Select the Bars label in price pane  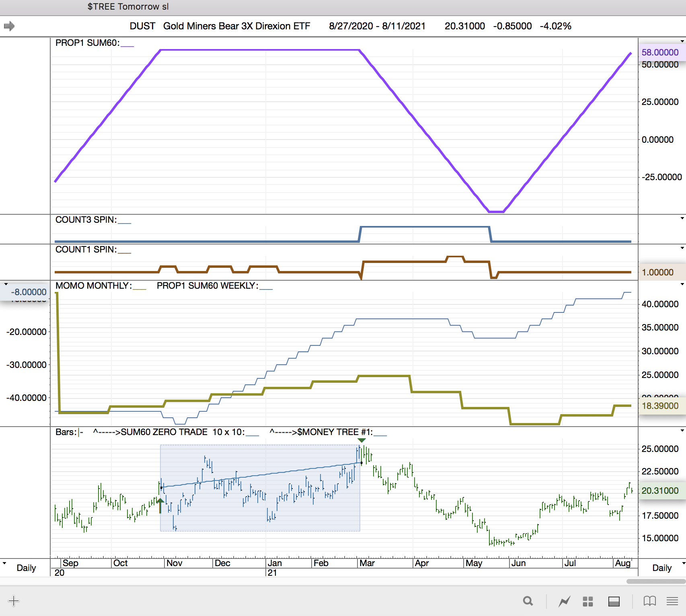coord(66,432)
